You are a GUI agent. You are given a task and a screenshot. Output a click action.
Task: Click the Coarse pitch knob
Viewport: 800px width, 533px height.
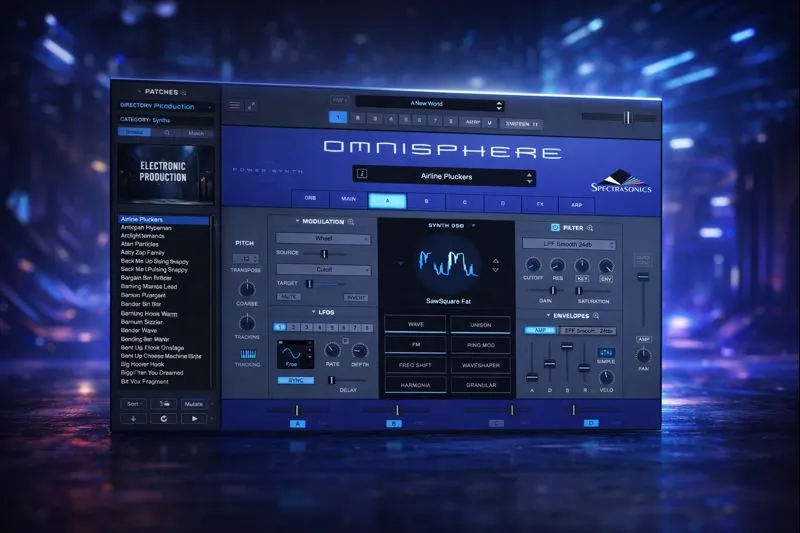[247, 289]
